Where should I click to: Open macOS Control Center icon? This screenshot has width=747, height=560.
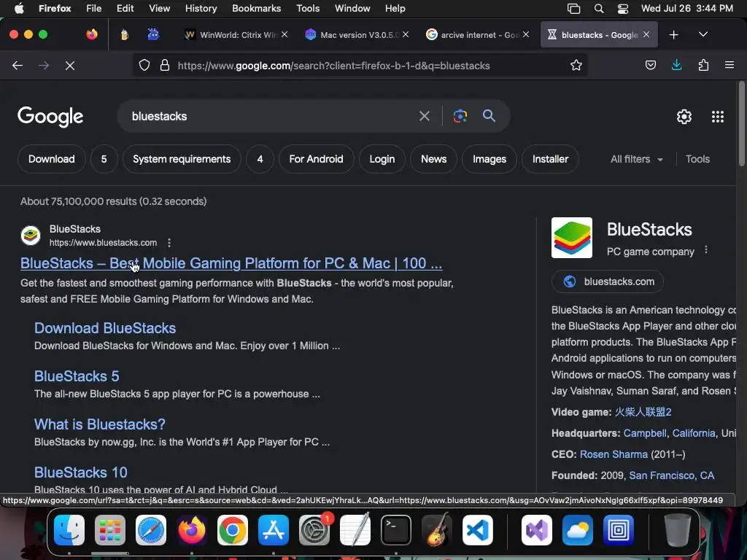623,9
